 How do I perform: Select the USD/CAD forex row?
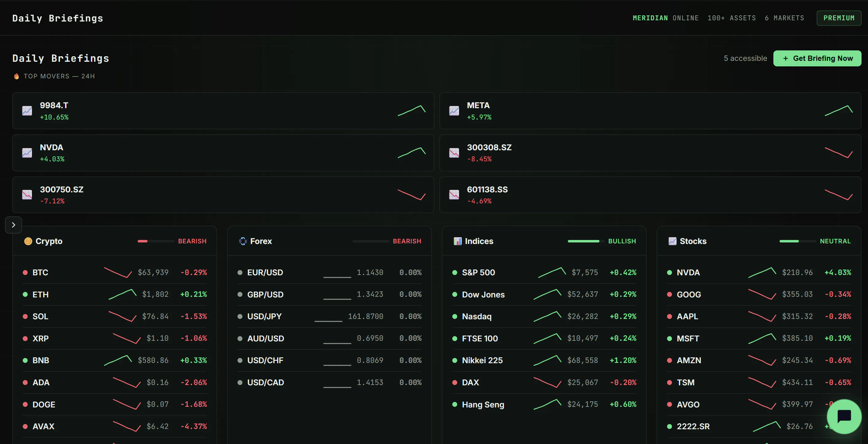point(329,383)
